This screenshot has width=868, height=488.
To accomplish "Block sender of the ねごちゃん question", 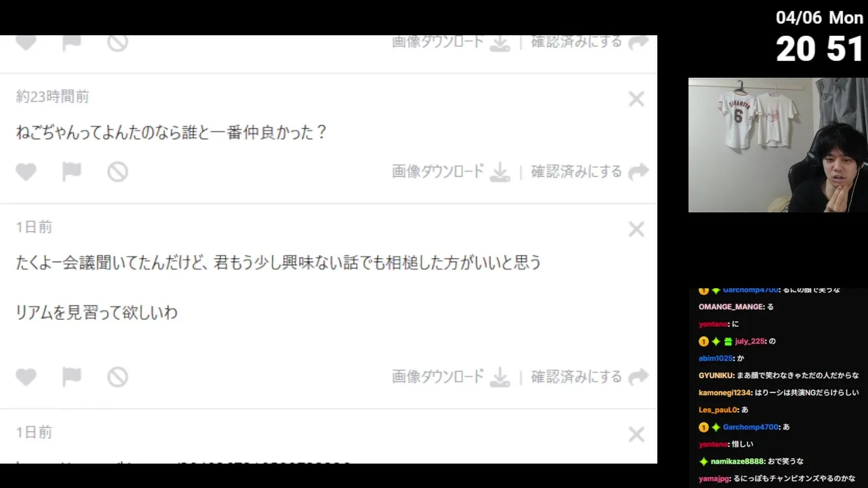I will coord(117,172).
